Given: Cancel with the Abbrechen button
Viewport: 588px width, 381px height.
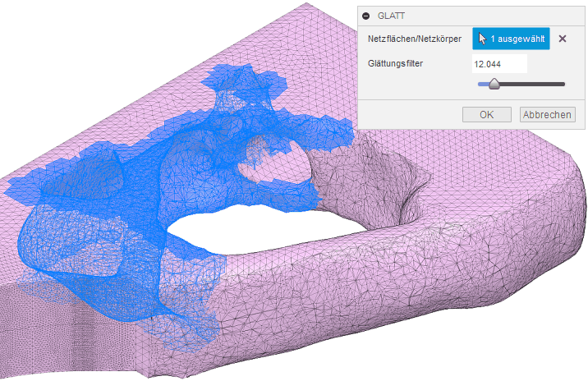Looking at the screenshot, I should click(546, 114).
